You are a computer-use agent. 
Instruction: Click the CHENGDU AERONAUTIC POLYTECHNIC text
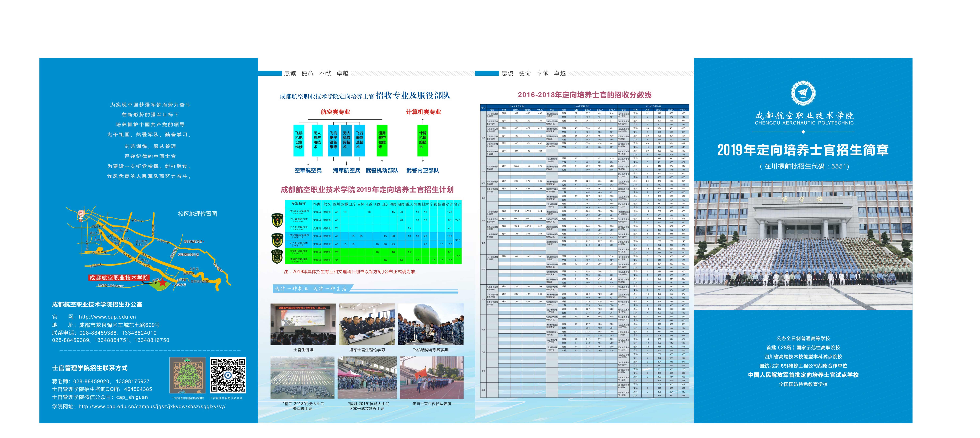click(x=805, y=123)
